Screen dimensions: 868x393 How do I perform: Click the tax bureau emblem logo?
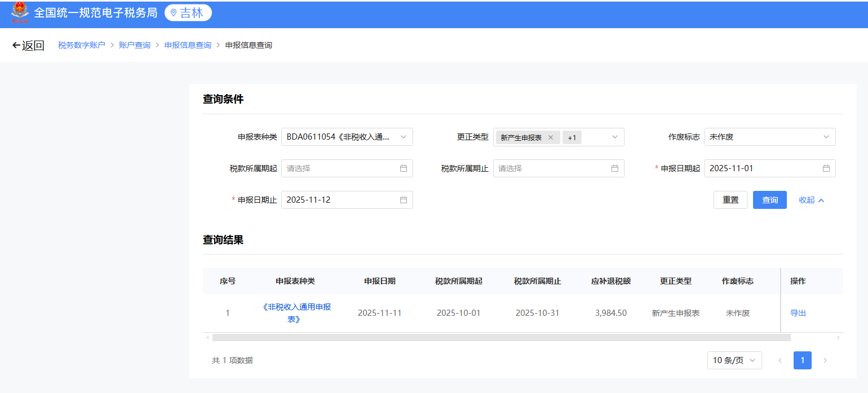tap(20, 13)
